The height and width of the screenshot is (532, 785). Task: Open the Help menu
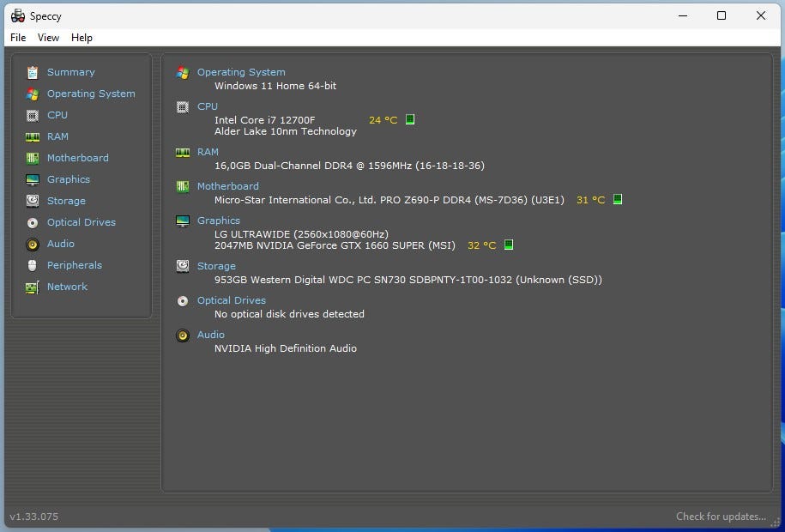click(x=82, y=38)
